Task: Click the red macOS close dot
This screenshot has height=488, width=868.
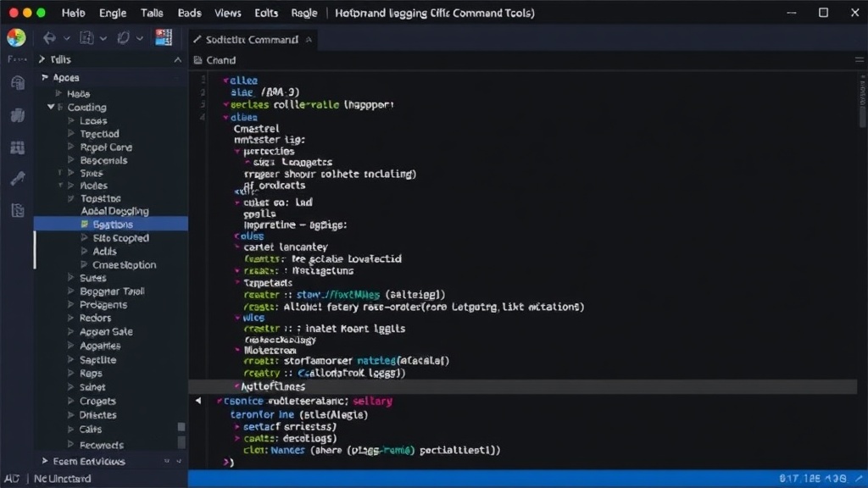Action: coord(14,13)
